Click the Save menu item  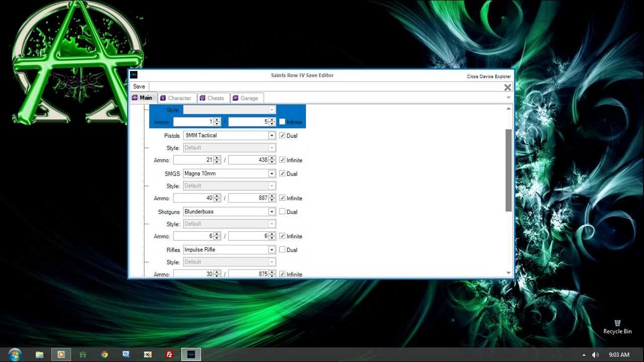pos(139,86)
